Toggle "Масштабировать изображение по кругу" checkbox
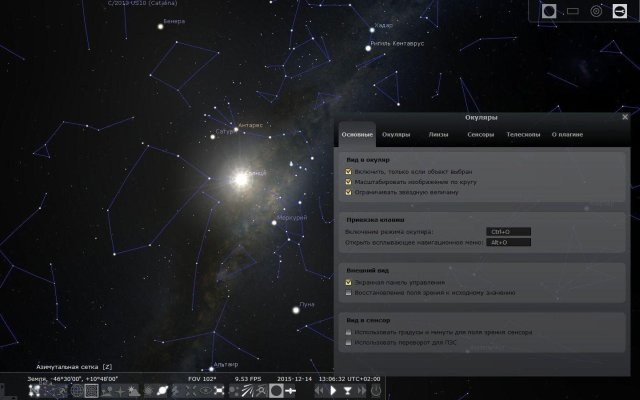Viewport: 640px width, 400px height. (347, 182)
